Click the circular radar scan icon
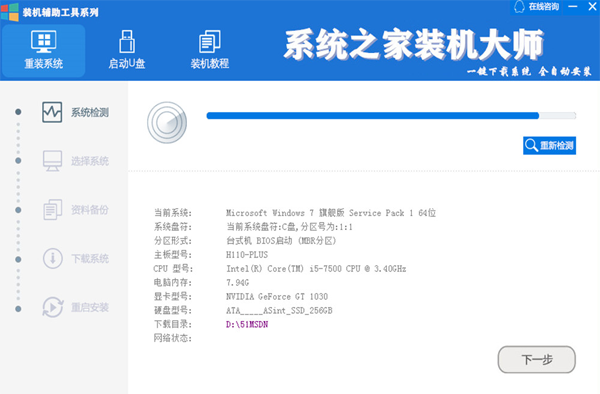 167,123
